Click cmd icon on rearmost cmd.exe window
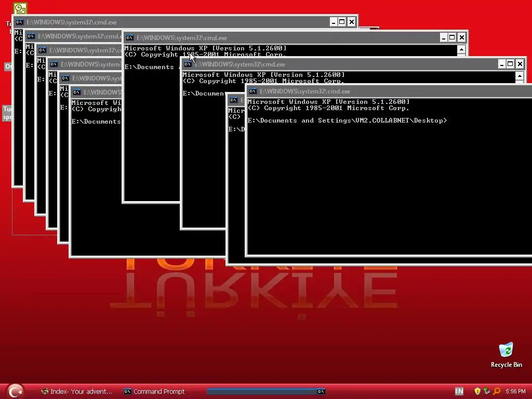Screen dimensions: 532x399 coord(19,22)
